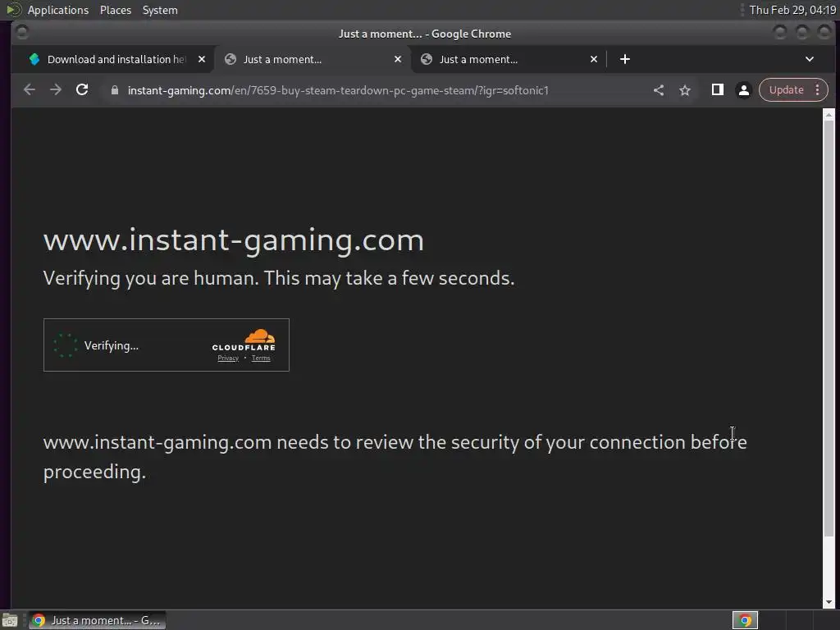Reload the current page

click(82, 90)
